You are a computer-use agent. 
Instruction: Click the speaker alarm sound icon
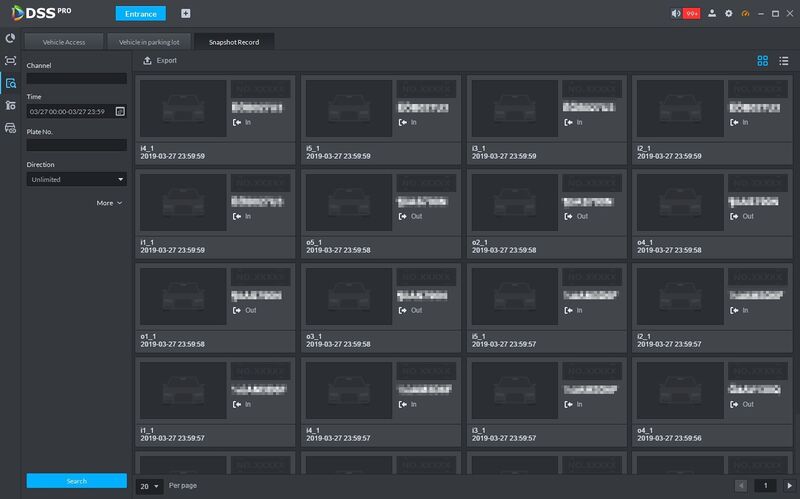pos(676,13)
